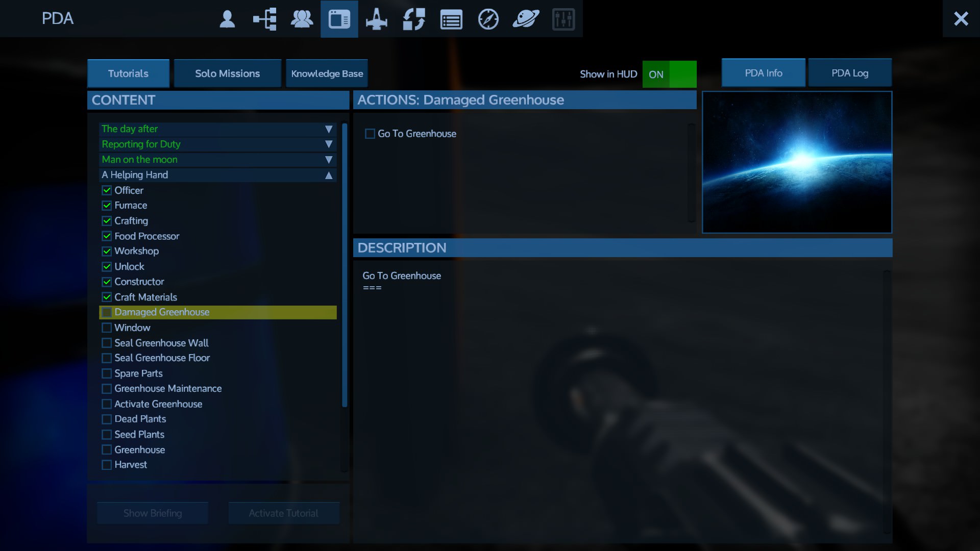Click the Crafting task checkbox

[x=107, y=221]
